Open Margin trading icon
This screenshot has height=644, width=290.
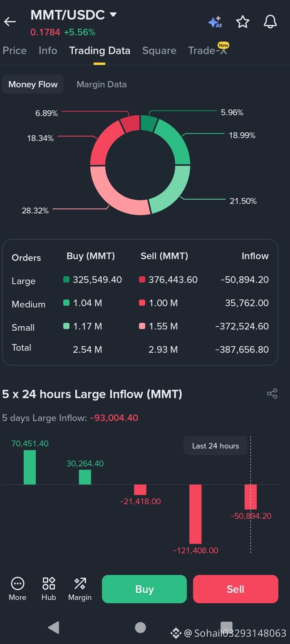tap(80, 584)
